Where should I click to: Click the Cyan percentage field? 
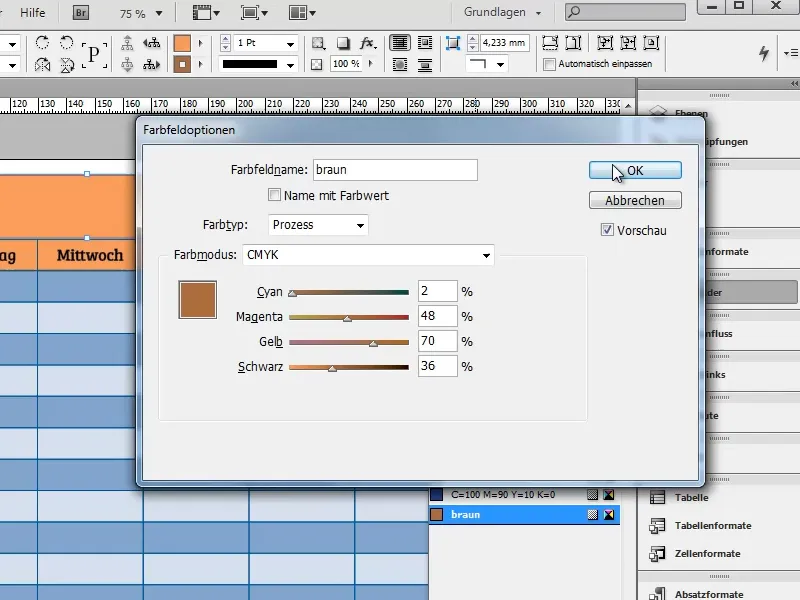click(x=437, y=291)
